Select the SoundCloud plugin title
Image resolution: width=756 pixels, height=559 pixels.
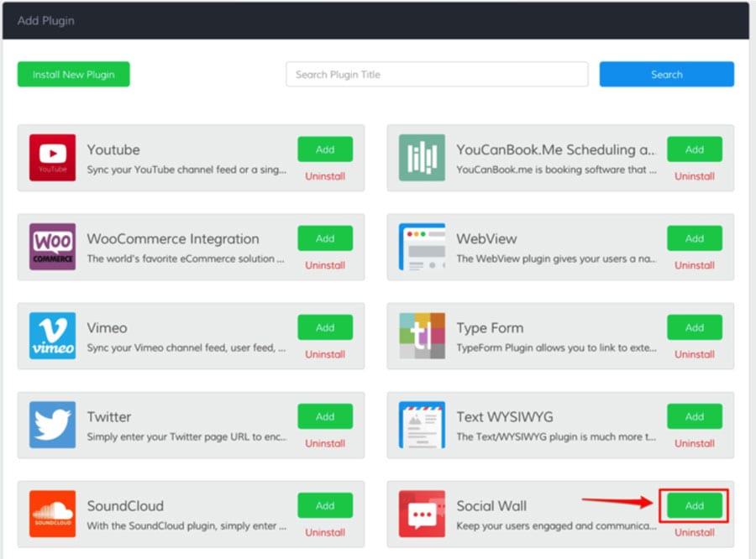(x=125, y=506)
